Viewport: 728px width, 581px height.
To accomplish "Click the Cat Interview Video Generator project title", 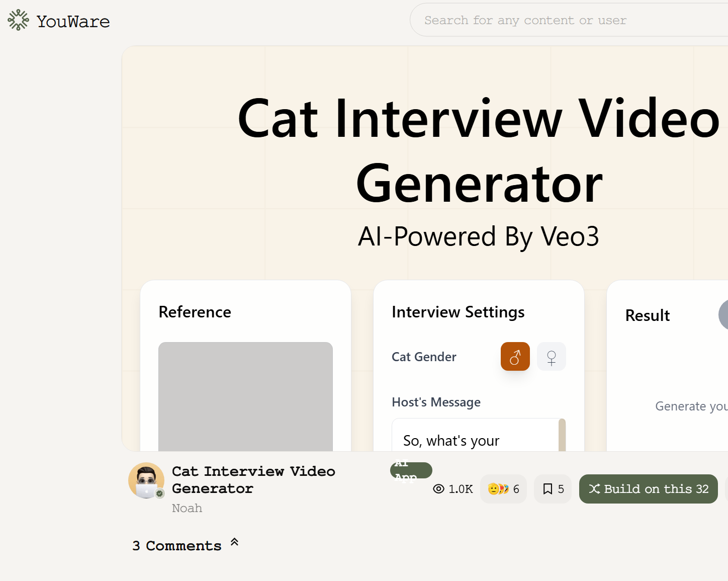I will tap(253, 480).
